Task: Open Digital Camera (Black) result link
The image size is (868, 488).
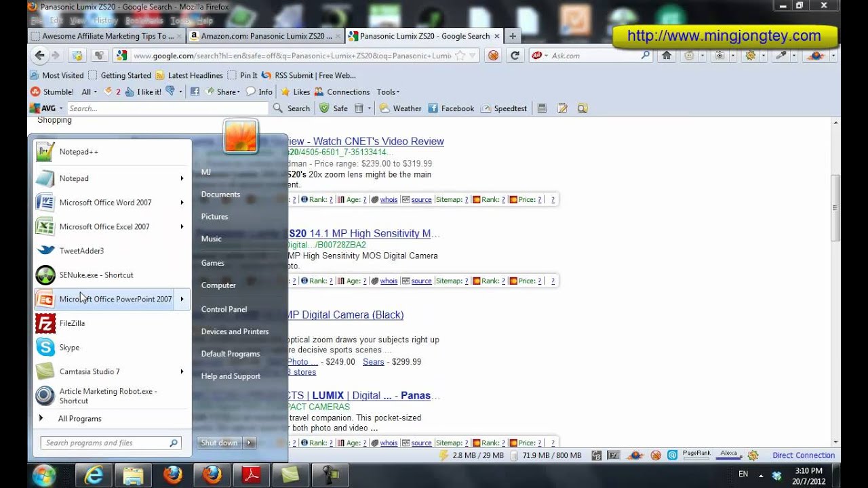Action: (346, 315)
